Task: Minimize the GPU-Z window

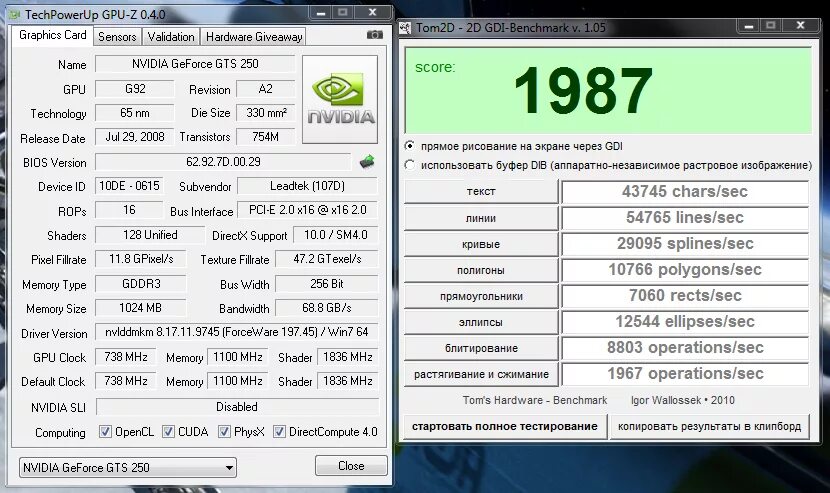Action: 321,13
